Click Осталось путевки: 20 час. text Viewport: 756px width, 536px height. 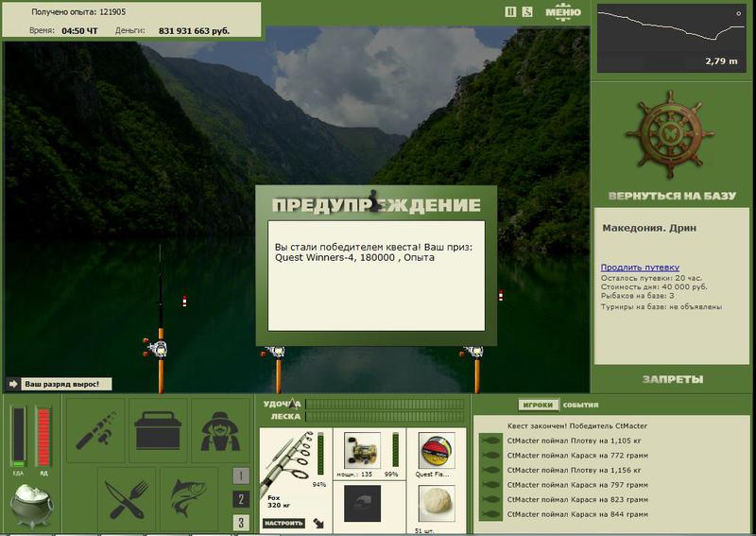click(x=651, y=278)
